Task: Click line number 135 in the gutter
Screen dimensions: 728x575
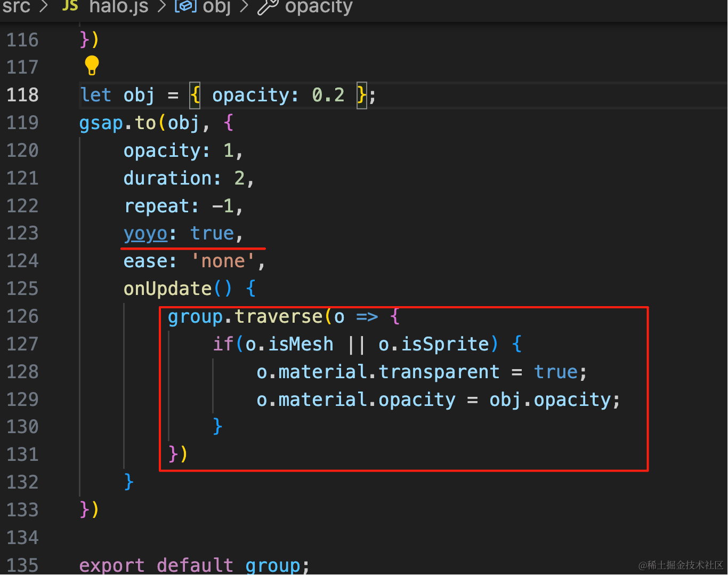Action: 22,565
